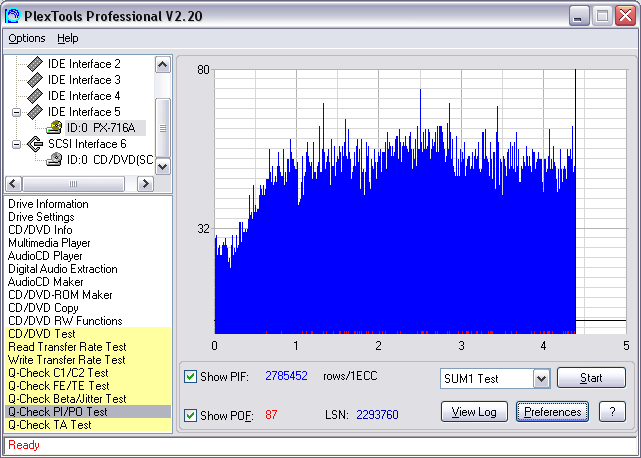Viewport: 641px width, 458px height.
Task: Open CD/DVD RW Functions
Action: coord(65,321)
